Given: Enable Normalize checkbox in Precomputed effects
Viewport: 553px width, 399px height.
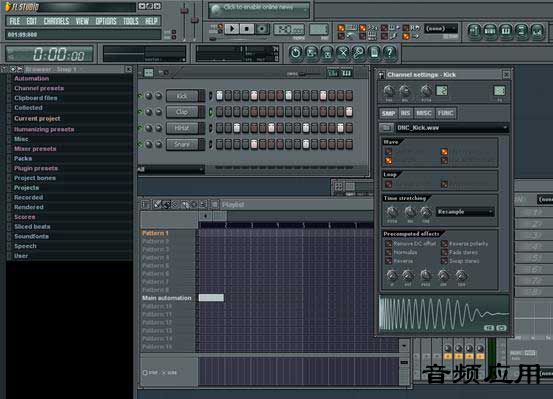Looking at the screenshot, I should (x=389, y=252).
